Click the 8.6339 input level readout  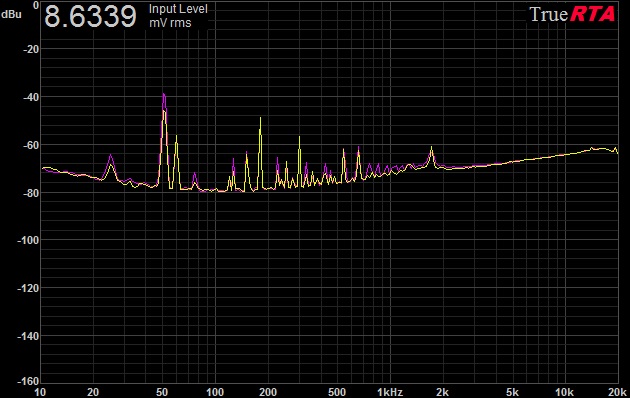pyautogui.click(x=90, y=16)
